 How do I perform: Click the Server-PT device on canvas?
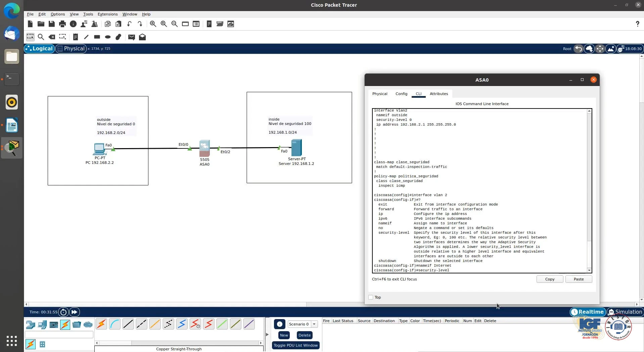click(296, 147)
